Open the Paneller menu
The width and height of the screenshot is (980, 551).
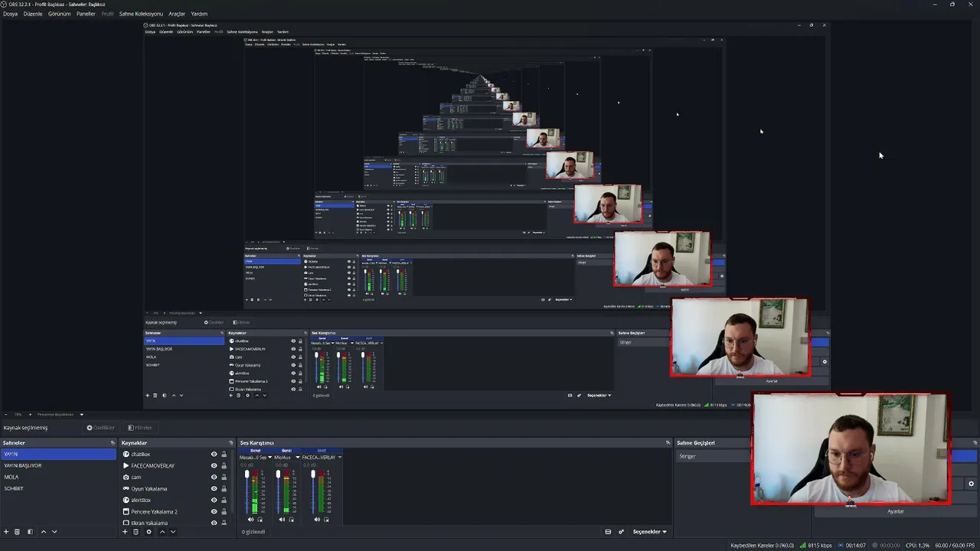pos(86,14)
